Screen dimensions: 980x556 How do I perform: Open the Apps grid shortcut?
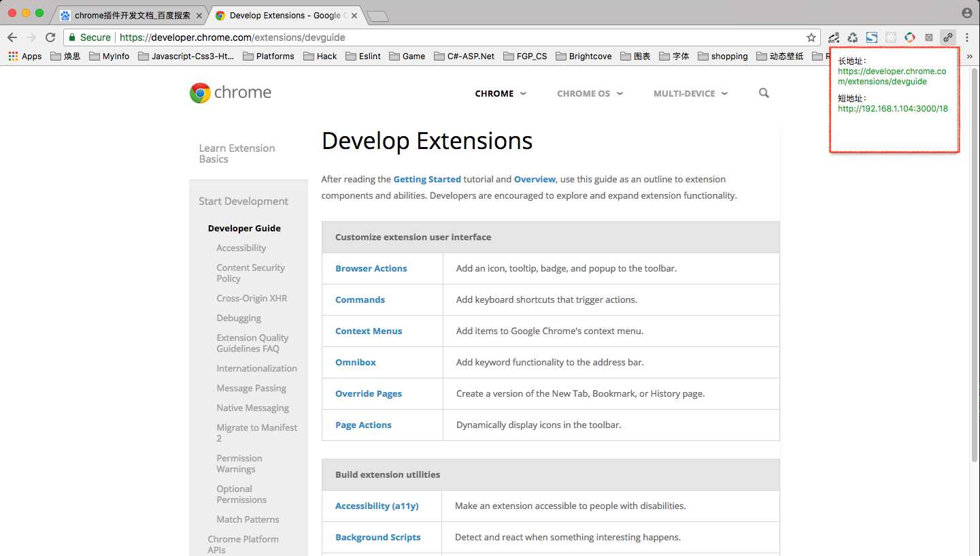point(25,56)
